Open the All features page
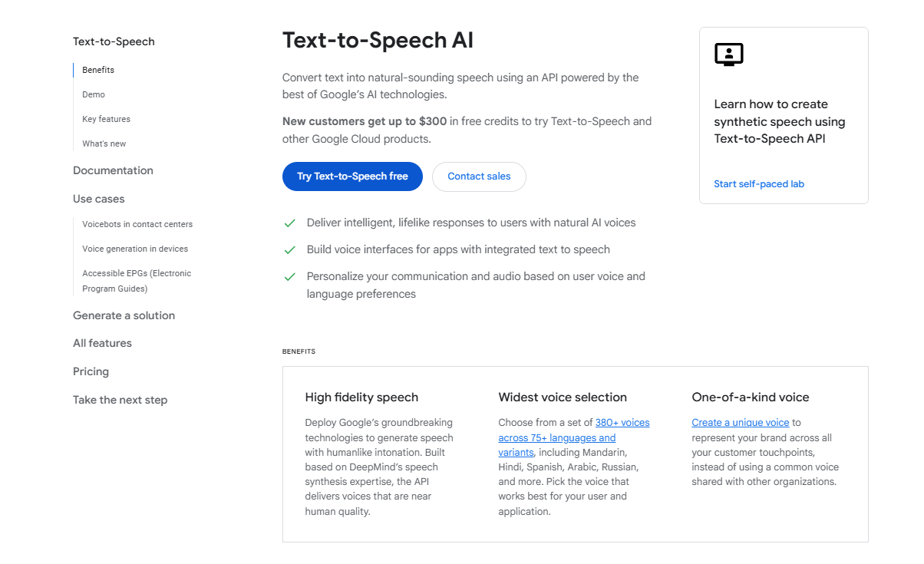Screen dimensions: 924x564 click(102, 343)
